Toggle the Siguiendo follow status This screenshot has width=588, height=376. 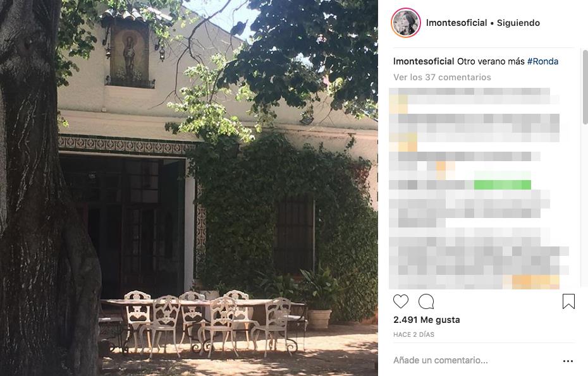click(518, 23)
